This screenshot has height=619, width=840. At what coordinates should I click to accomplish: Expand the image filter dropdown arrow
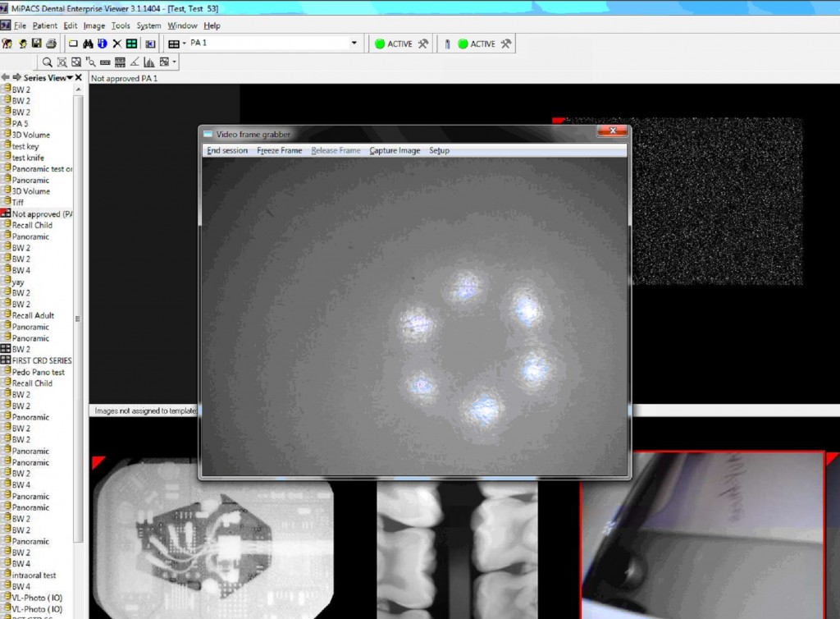tap(174, 62)
